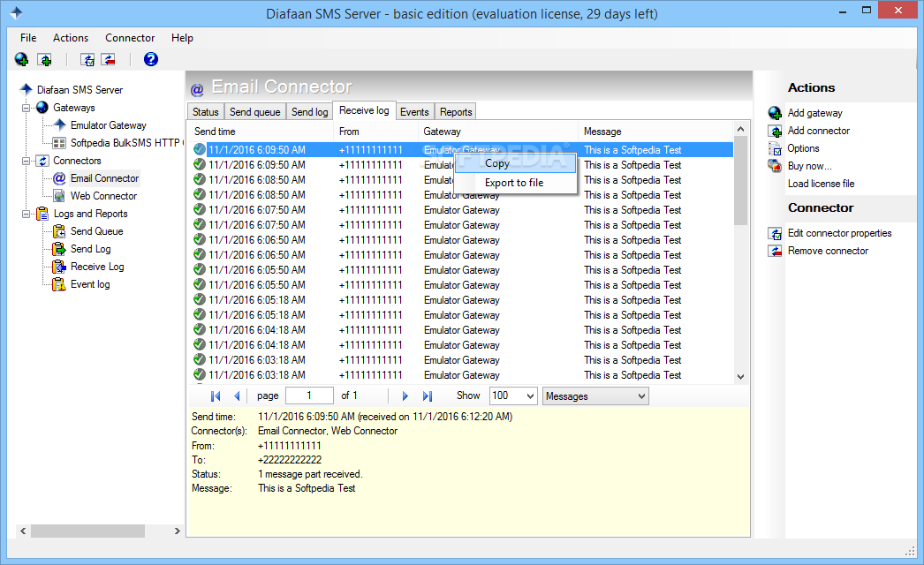Go to last page of the log

[x=428, y=395]
